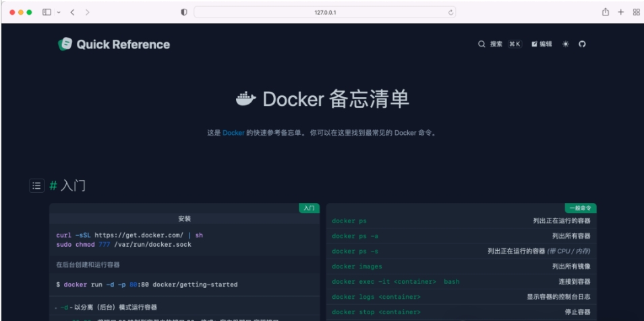The width and height of the screenshot is (644, 321).
Task: Click the docker ps -a command
Action: tap(355, 236)
